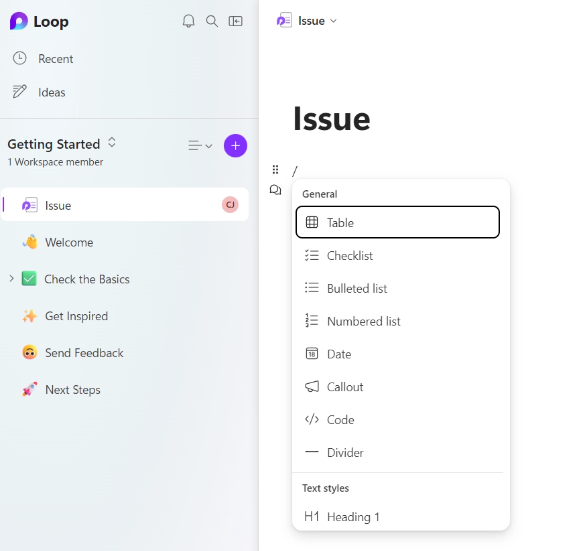Expand the Check the Basics page tree

point(11,279)
